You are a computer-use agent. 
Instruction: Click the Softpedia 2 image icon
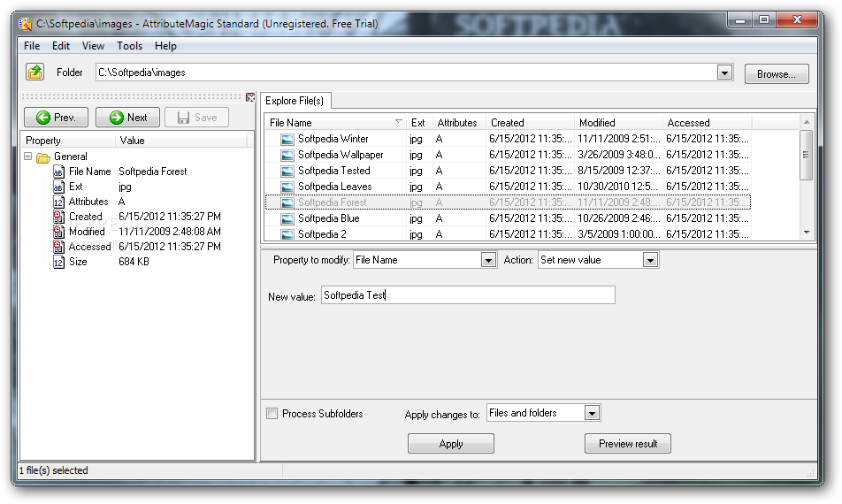pyautogui.click(x=287, y=234)
